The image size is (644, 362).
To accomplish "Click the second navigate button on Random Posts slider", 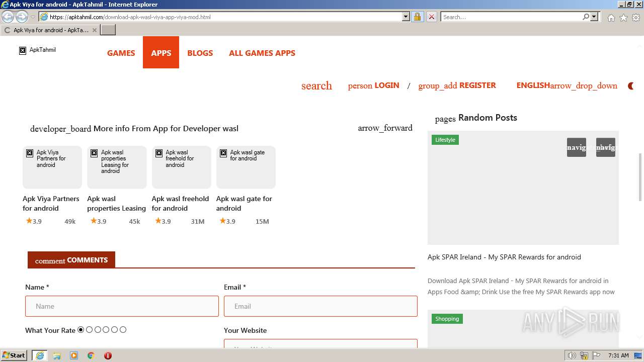I will tap(606, 147).
